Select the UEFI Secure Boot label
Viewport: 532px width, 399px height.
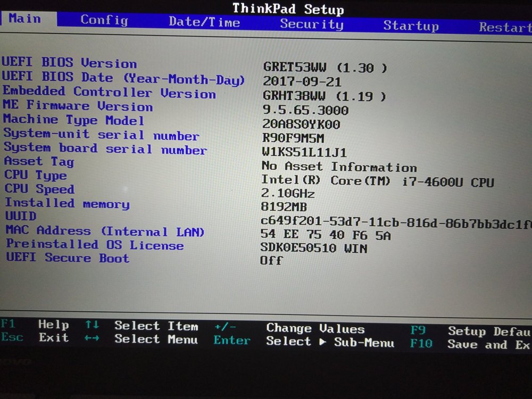pyautogui.click(x=68, y=258)
